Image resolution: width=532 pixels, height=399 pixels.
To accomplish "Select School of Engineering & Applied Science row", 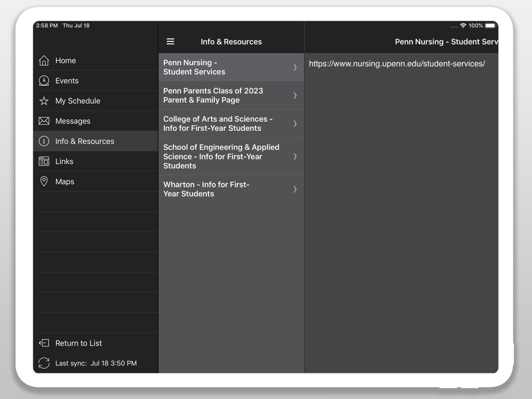I will [231, 156].
